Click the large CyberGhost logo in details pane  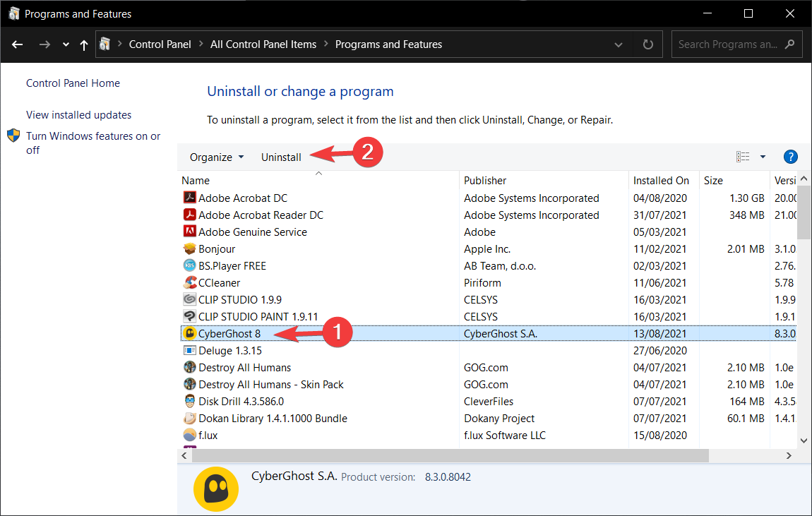coord(216,489)
